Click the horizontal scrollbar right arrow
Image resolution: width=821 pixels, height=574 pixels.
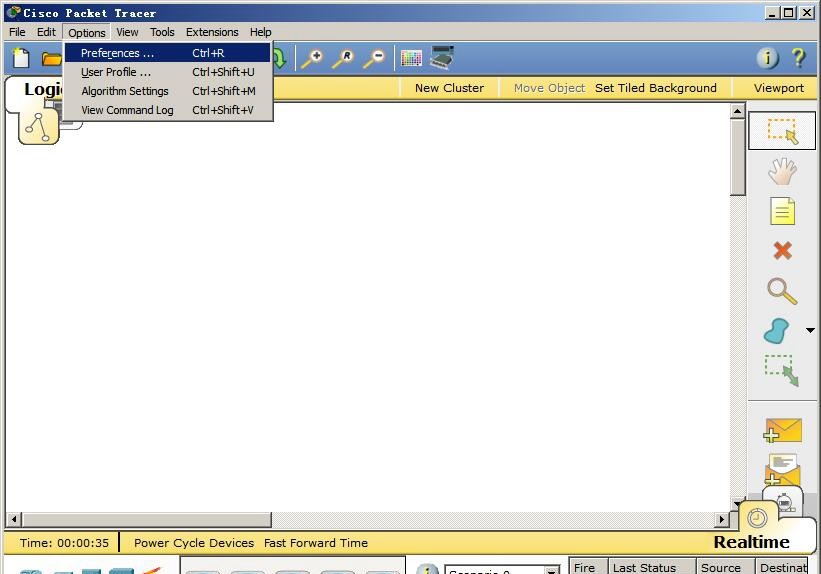(722, 520)
